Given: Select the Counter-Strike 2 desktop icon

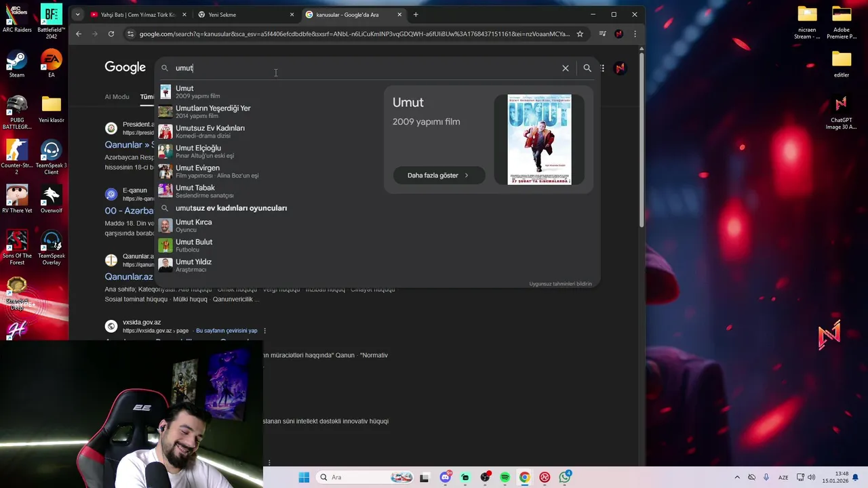Looking at the screenshot, I should point(17,157).
